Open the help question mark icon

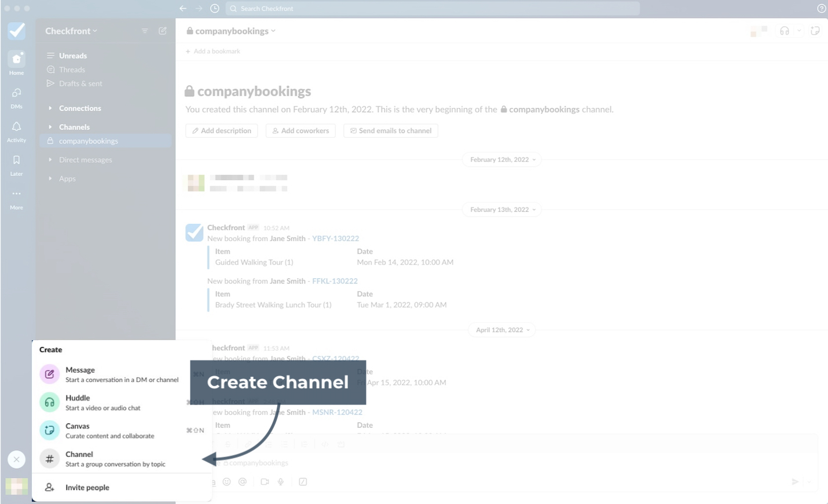821,9
